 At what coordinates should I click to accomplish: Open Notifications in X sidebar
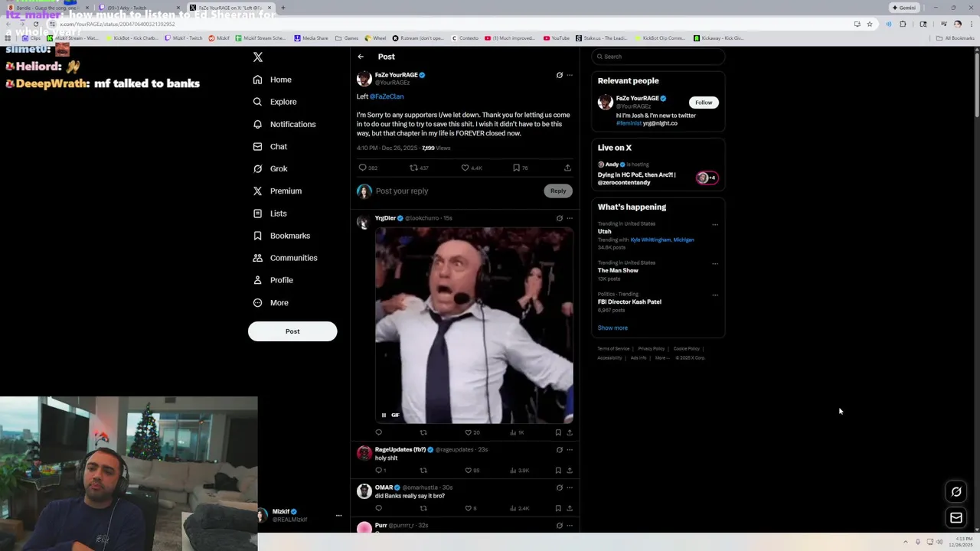284,124
